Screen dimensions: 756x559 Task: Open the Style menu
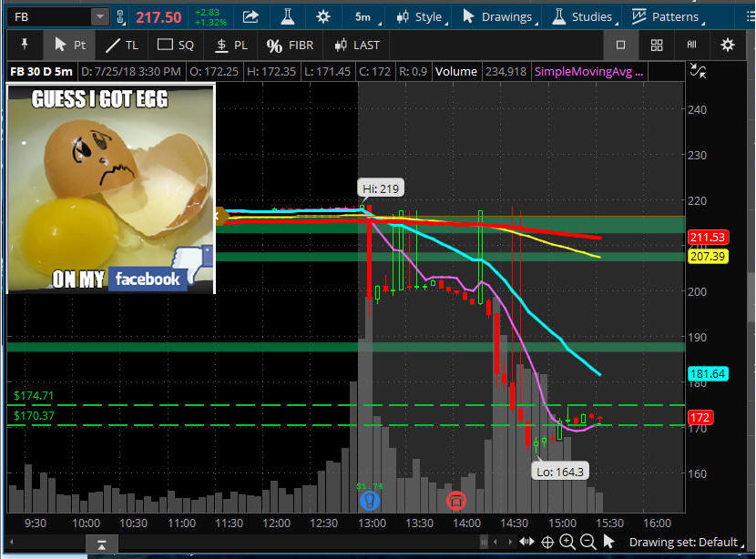click(x=422, y=17)
